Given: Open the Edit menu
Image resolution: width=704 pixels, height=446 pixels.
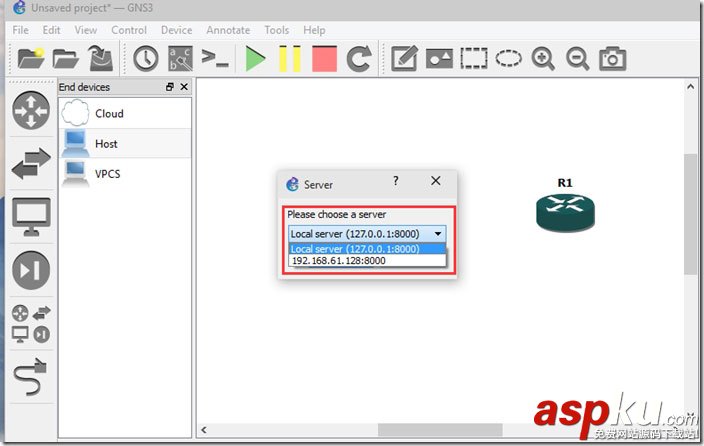Looking at the screenshot, I should tap(52, 30).
